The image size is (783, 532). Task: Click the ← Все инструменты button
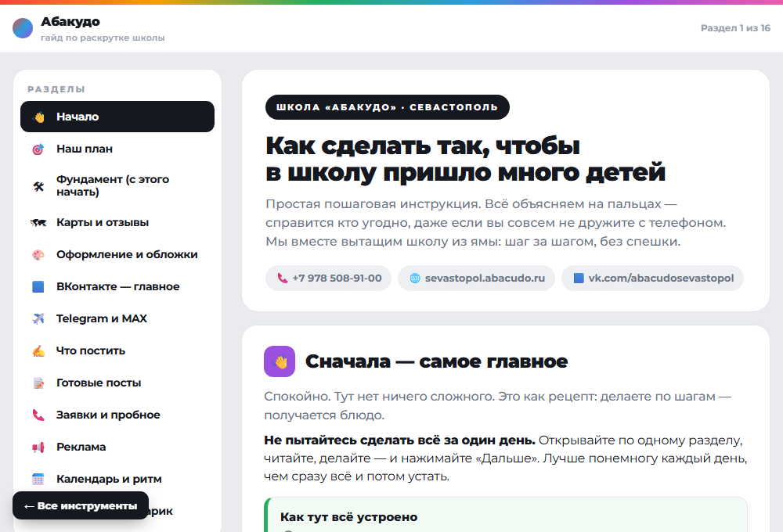(x=81, y=505)
